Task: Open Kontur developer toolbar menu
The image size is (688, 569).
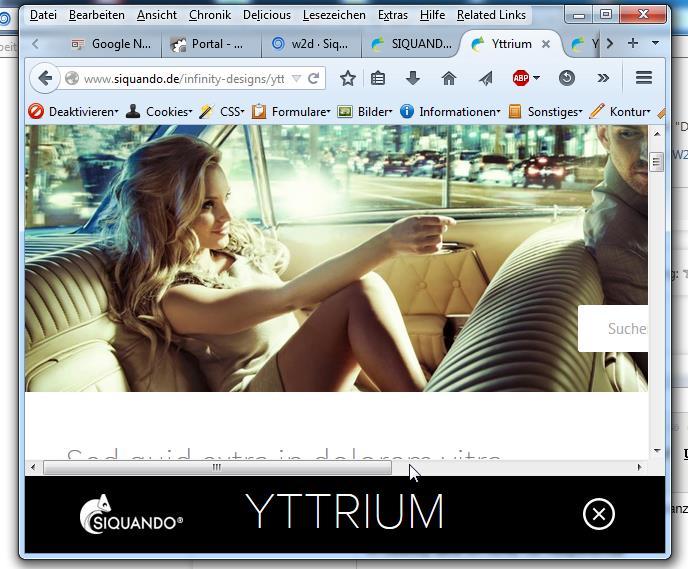Action: [x=619, y=111]
